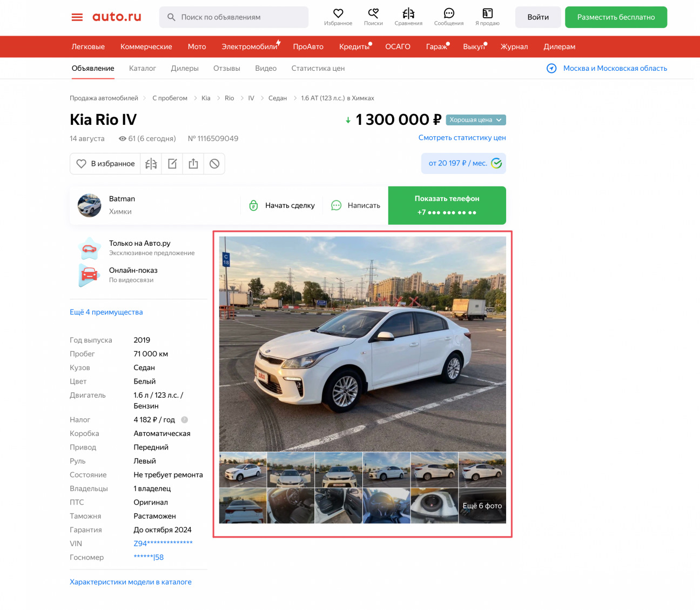This screenshot has width=700, height=610.
Task: Click breadcrumb С пробегом
Action: pyautogui.click(x=170, y=98)
